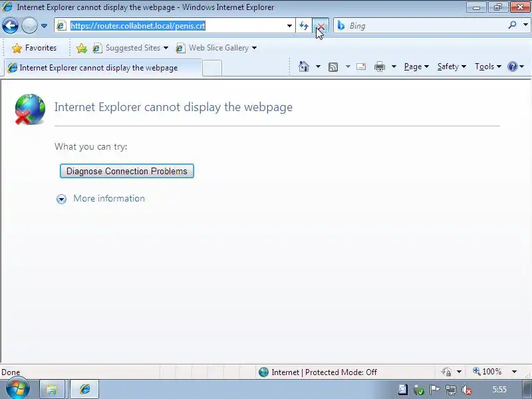
Task: Click the 'Internet Explorer cannot display the webpage' heading
Action: coord(174,107)
